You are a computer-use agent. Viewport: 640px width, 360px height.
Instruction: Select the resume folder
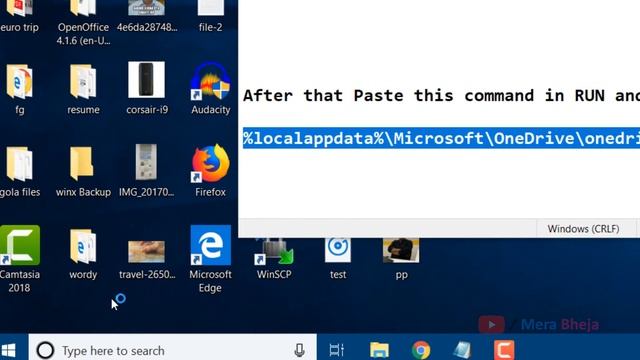[x=83, y=89]
